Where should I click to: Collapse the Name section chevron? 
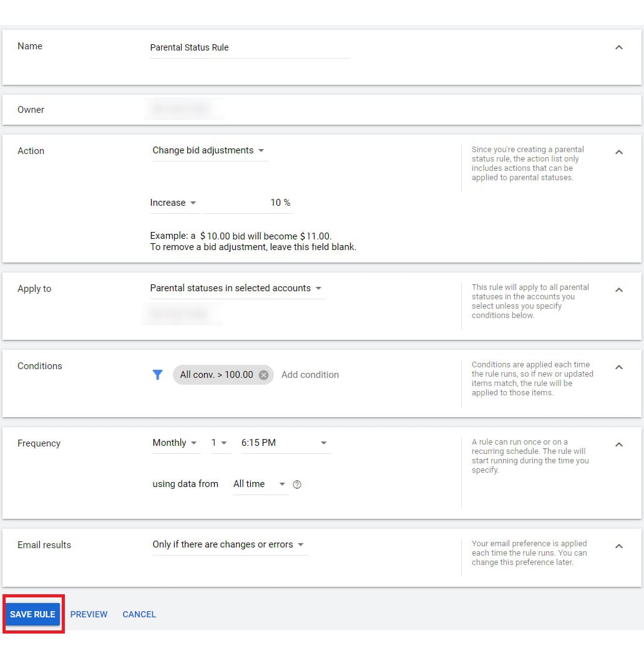click(x=618, y=47)
